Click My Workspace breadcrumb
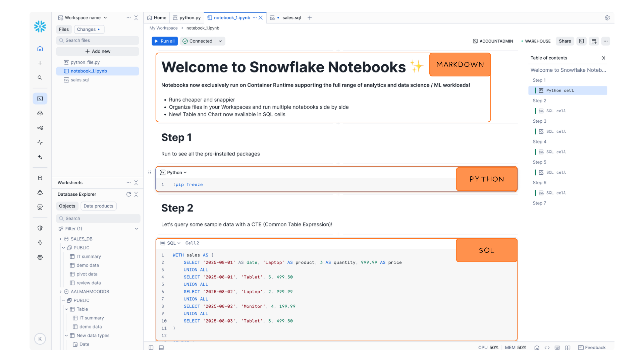Screen dimensions: 644x362 pos(164,28)
